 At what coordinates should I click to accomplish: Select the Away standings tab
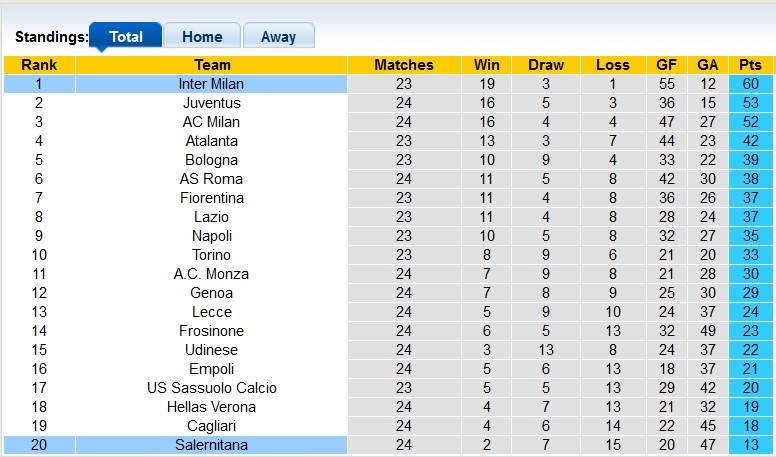coord(278,37)
